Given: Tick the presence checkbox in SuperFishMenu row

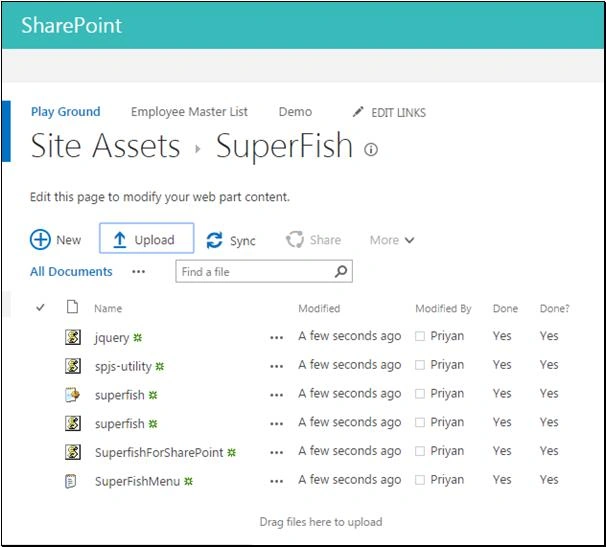Looking at the screenshot, I should click(x=420, y=480).
